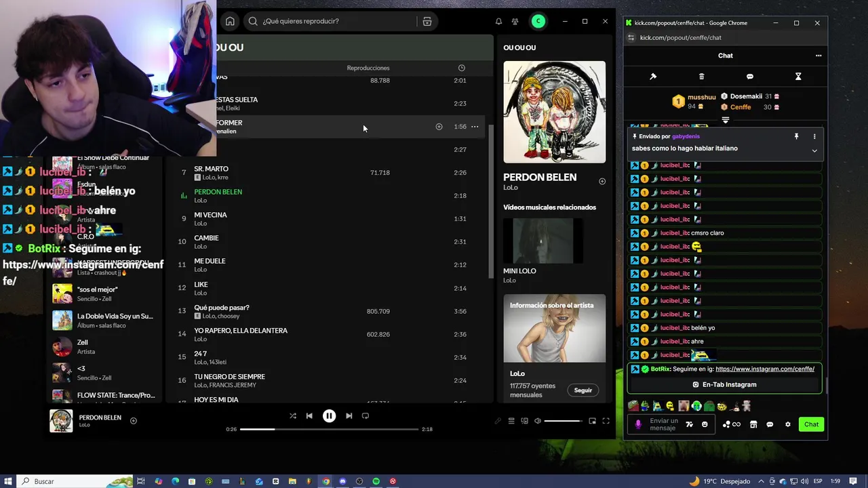Open 'FLOW STATE: Trance/Pro...' in library
This screenshot has height=488, width=868.
pos(105,395)
